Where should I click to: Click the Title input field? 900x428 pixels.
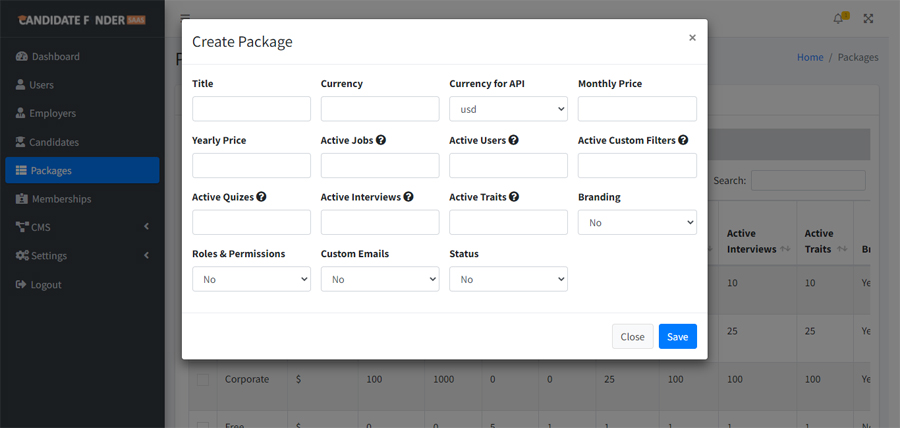point(251,109)
